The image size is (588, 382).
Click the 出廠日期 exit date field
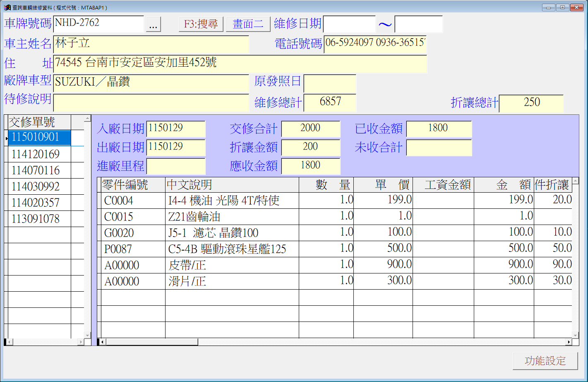(176, 147)
